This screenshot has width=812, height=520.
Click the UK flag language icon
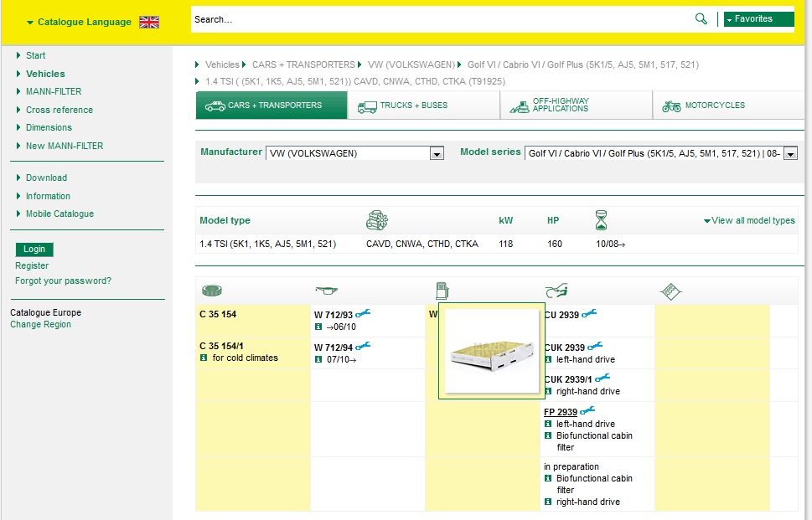149,22
